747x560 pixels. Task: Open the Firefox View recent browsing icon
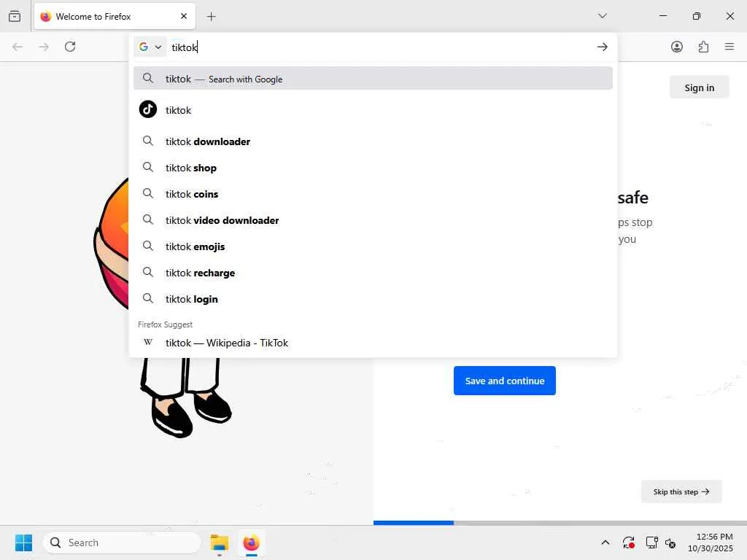tap(15, 16)
